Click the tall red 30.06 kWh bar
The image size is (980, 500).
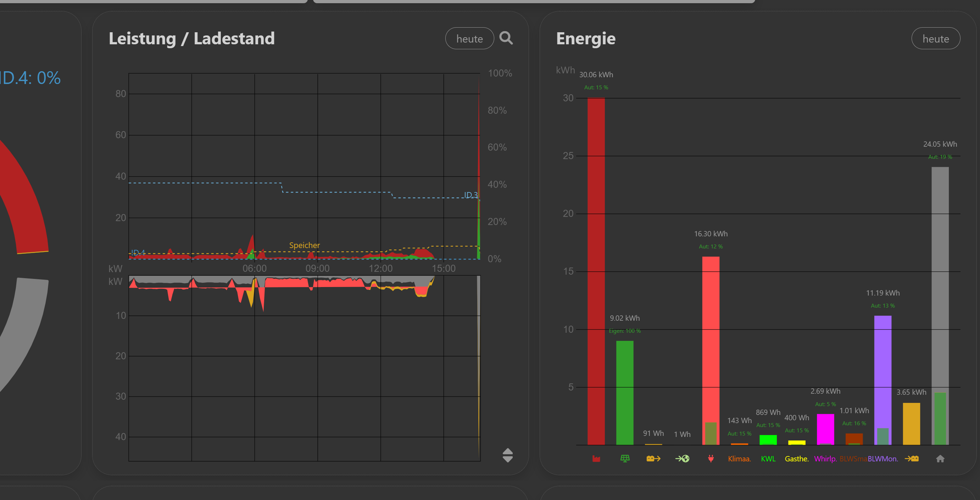pyautogui.click(x=596, y=271)
